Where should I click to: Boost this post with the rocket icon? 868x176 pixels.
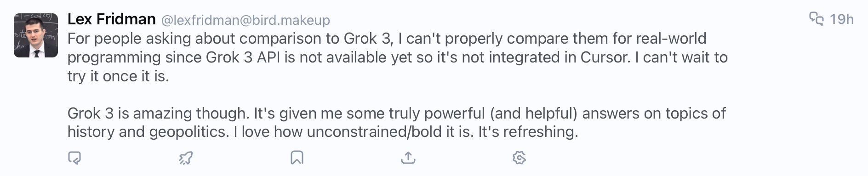186,158
